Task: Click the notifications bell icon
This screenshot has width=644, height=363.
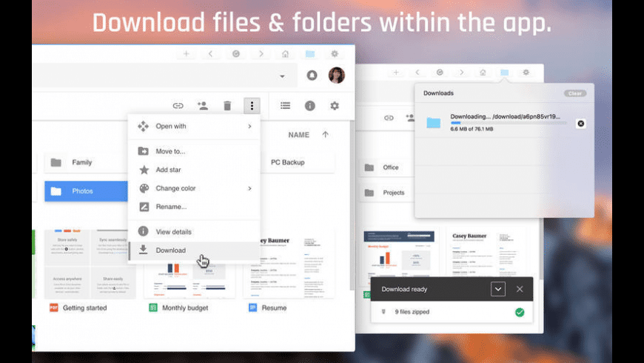Action: pos(312,76)
